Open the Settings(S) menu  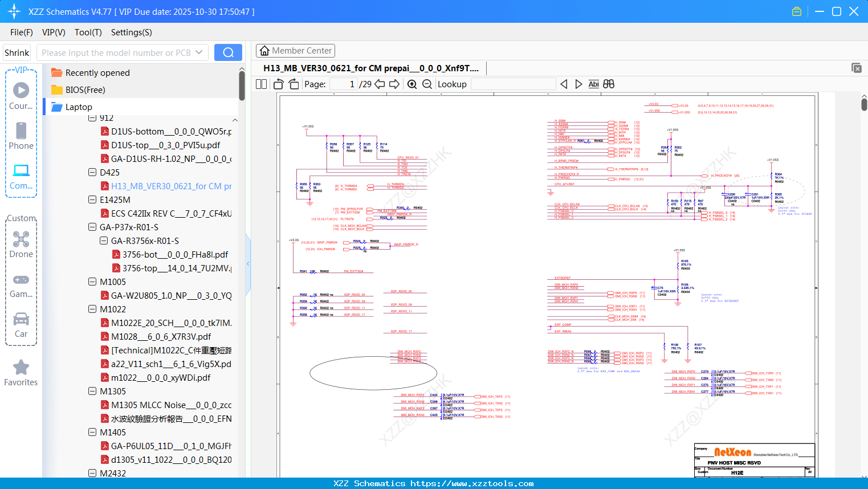[132, 32]
